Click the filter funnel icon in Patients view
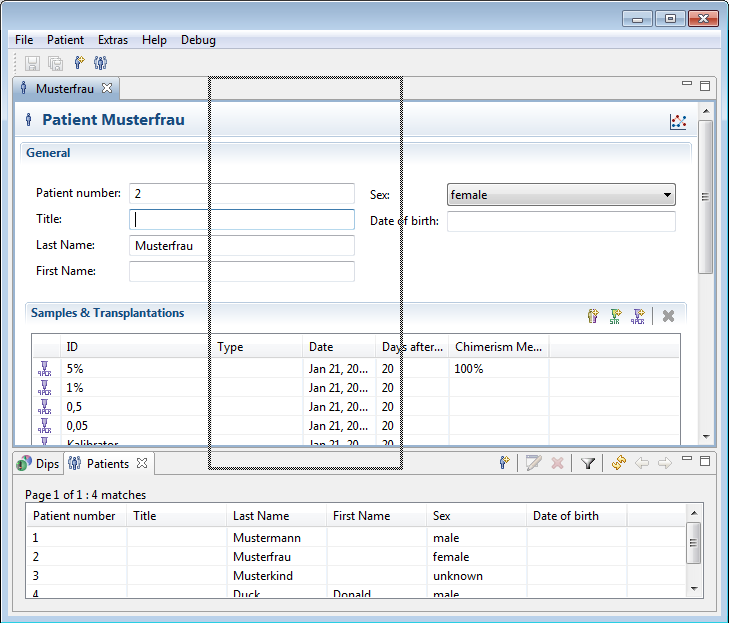 pos(588,463)
